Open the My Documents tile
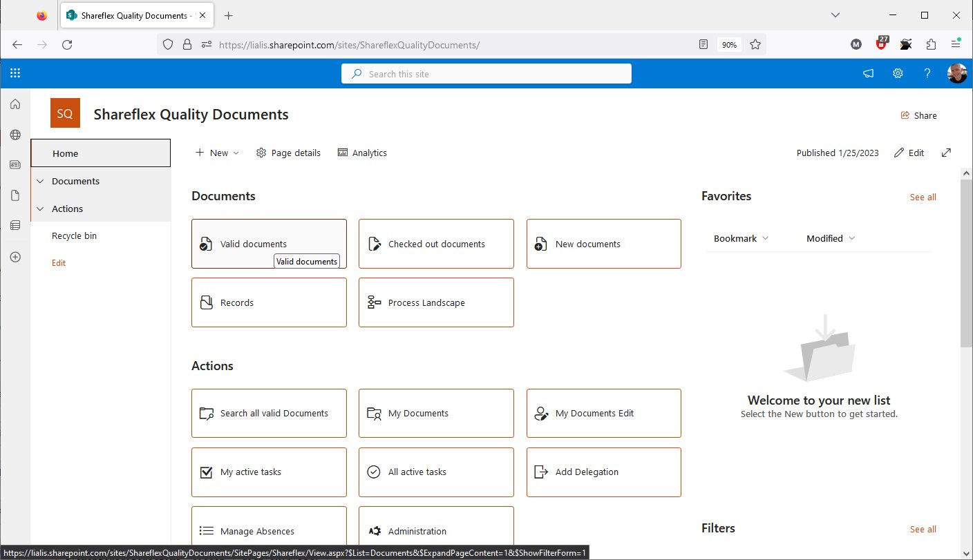This screenshot has height=560, width=973. 436,413
